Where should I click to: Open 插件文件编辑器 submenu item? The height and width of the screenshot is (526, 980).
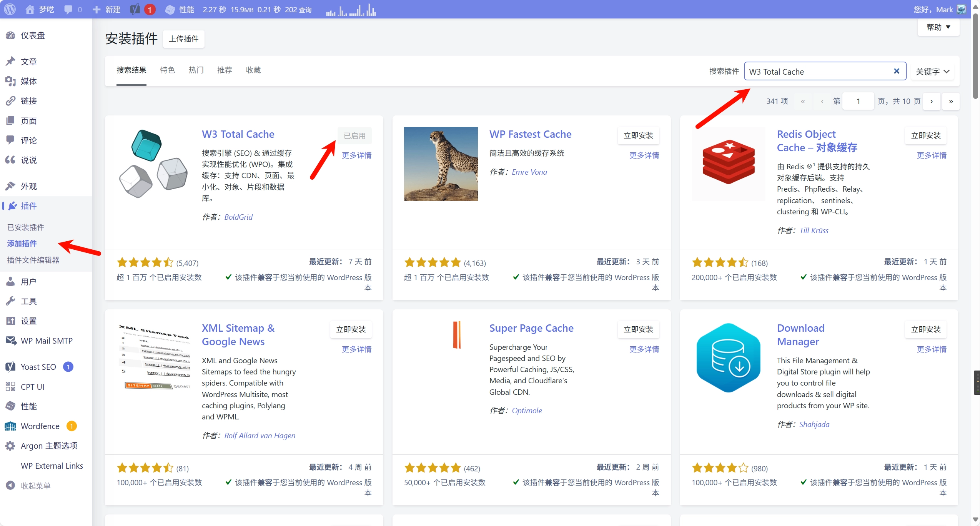tap(33, 260)
